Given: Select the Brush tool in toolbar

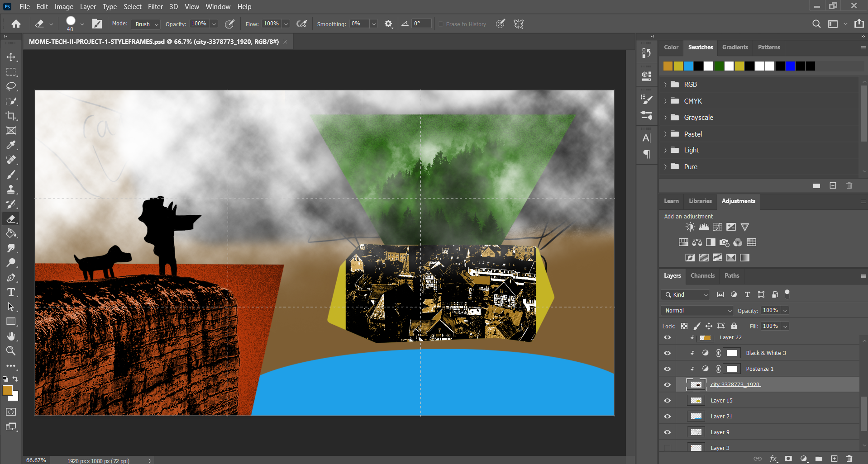Looking at the screenshot, I should (11, 175).
